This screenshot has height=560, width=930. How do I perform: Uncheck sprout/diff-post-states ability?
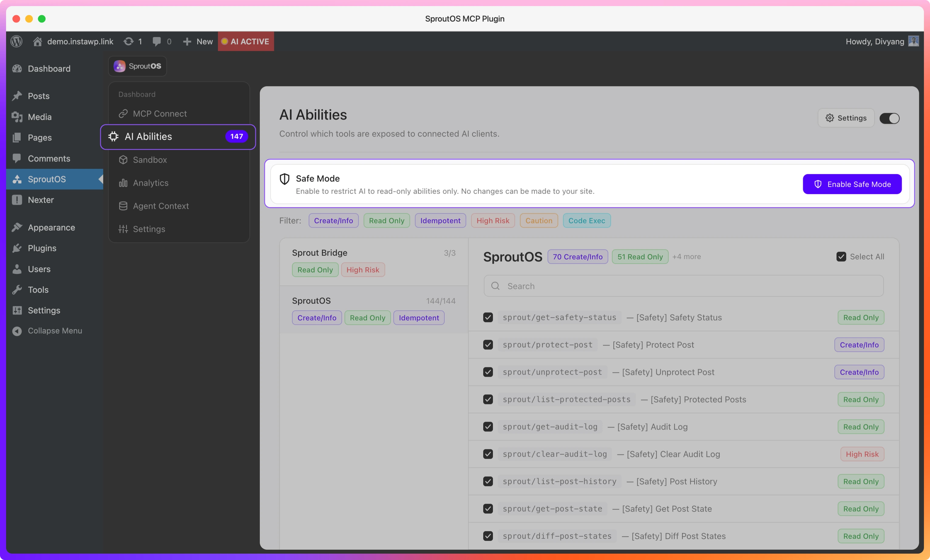pos(488,536)
